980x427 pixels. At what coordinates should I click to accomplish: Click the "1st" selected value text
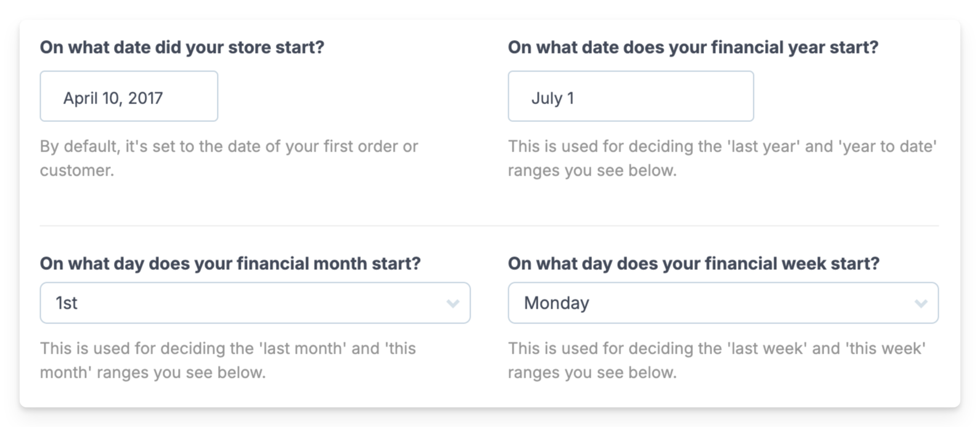pos(67,303)
